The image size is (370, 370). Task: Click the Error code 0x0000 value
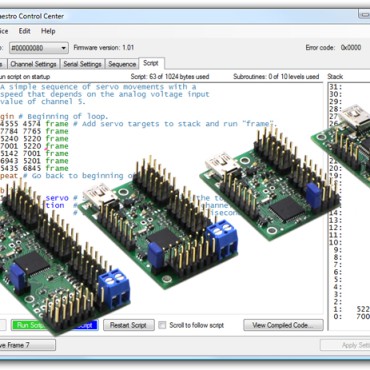(351, 48)
